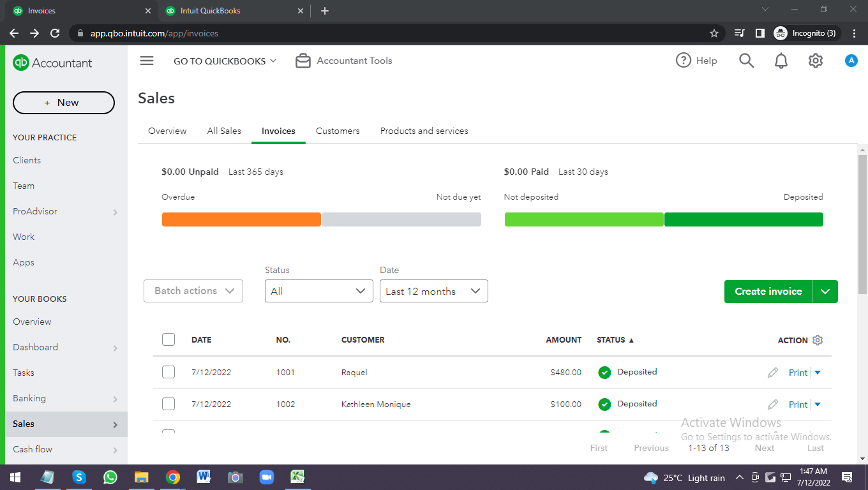Open the Incognito (3) indicator

coord(806,33)
